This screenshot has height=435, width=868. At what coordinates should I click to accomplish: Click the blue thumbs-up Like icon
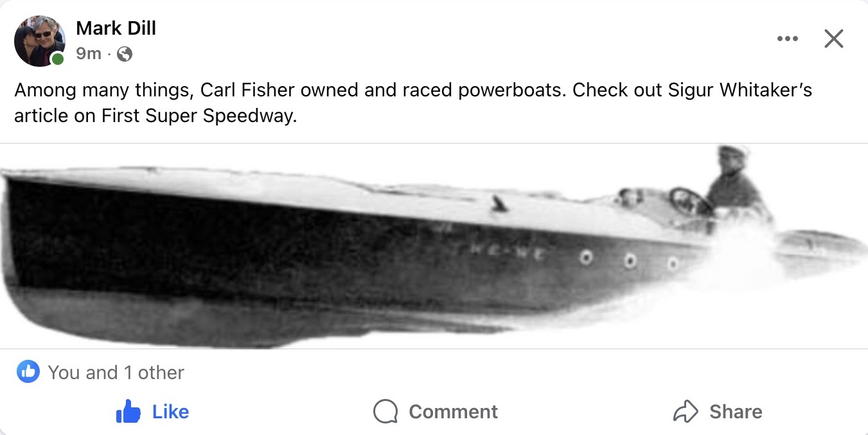click(x=128, y=412)
